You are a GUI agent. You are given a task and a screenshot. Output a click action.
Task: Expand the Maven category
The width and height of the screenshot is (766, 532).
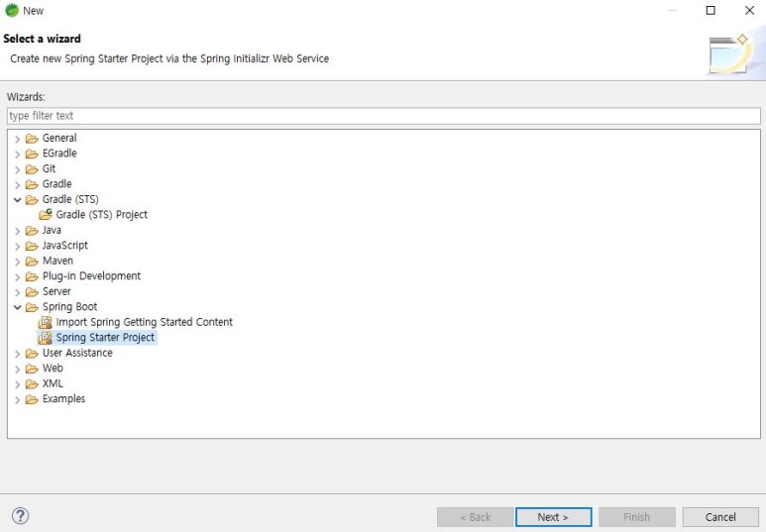[x=17, y=262]
